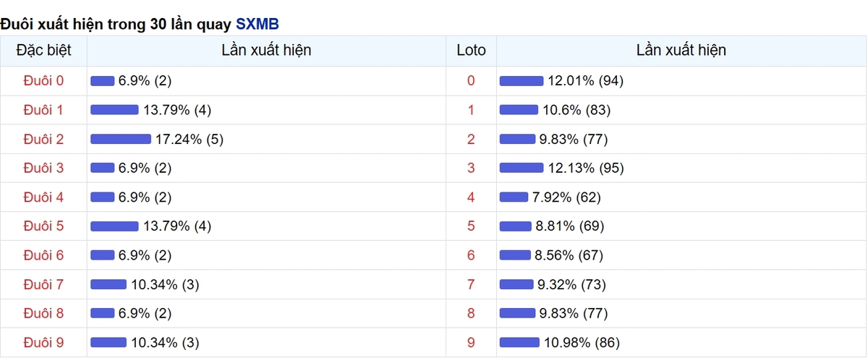This screenshot has width=868, height=358.
Task: Click the 12.01% (94) value text
Action: (x=585, y=81)
